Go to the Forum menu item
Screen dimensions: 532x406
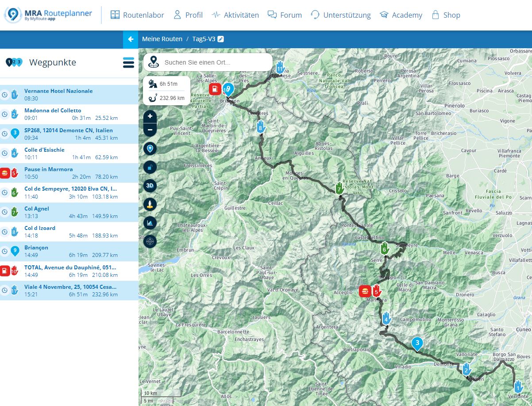click(x=285, y=15)
